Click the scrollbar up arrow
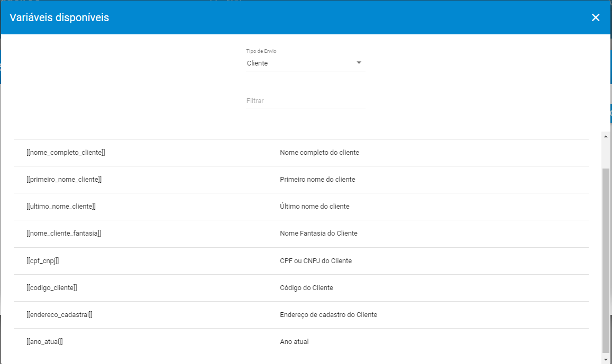 pos(606,136)
